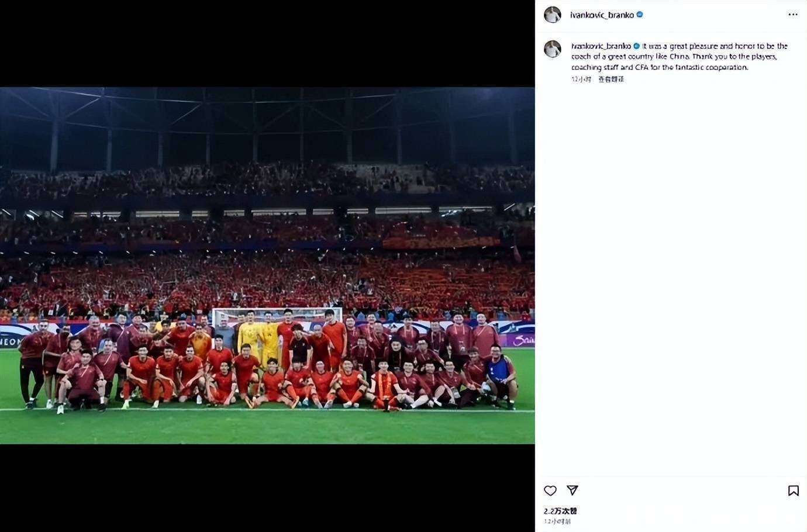Click the 12小时前 timestamp at the bottom
Image resolution: width=807 pixels, height=532 pixels.
[x=557, y=521]
